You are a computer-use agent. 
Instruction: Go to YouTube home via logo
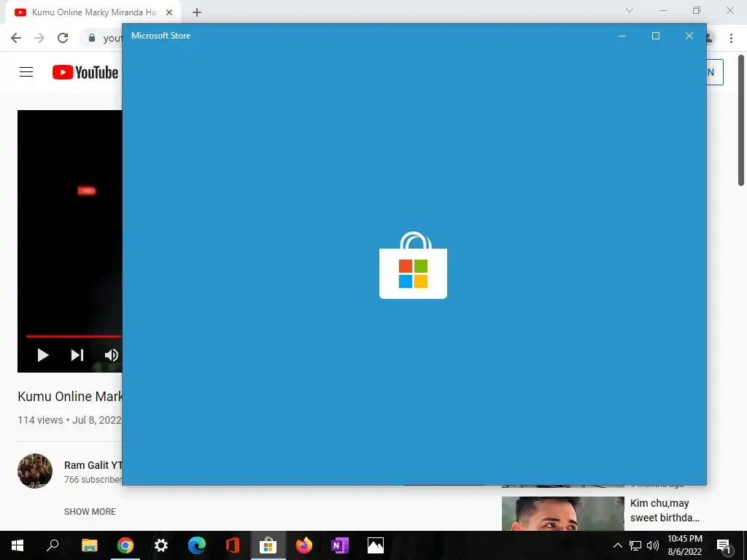pyautogui.click(x=85, y=72)
